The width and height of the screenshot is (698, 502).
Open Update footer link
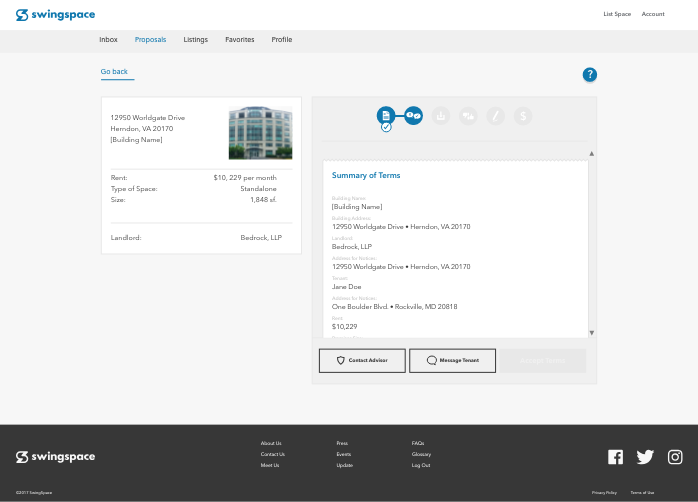pyautogui.click(x=345, y=466)
